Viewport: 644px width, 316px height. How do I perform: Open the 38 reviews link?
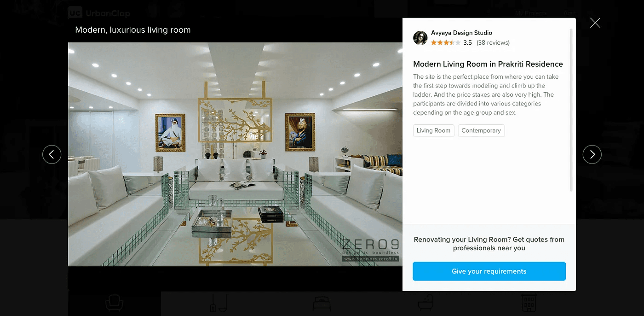coord(493,43)
